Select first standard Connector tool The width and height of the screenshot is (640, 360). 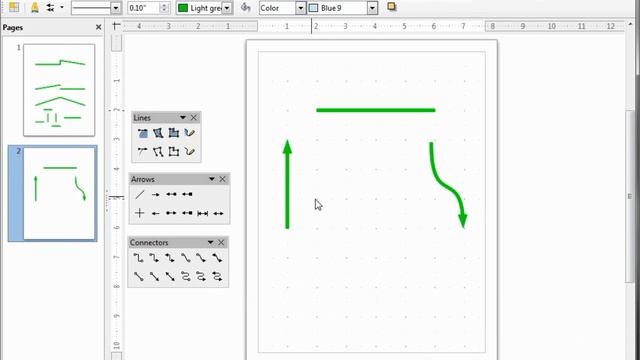138,258
